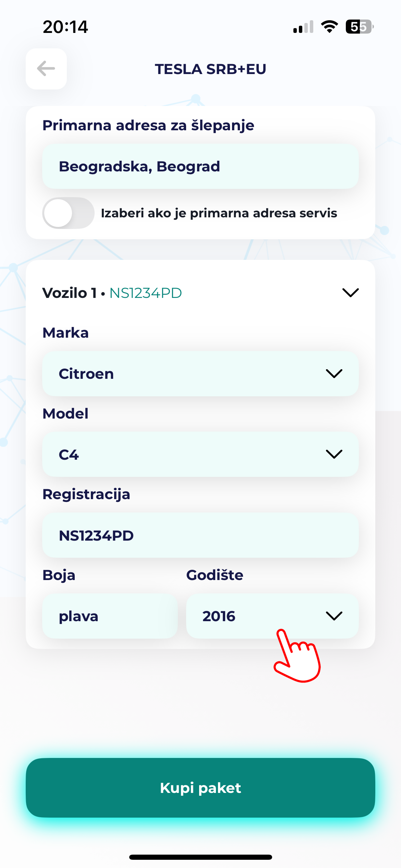Tap the TESLA SRB+EU title

point(210,69)
